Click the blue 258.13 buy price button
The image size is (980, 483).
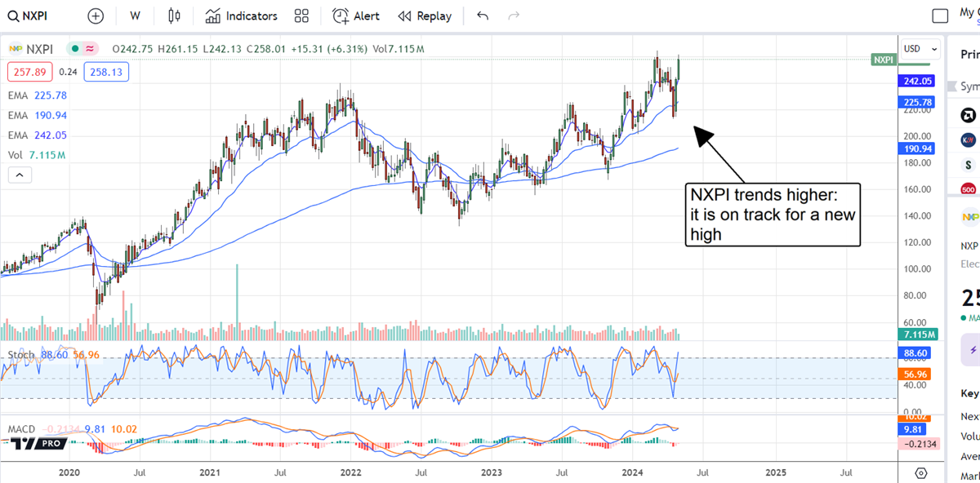106,72
